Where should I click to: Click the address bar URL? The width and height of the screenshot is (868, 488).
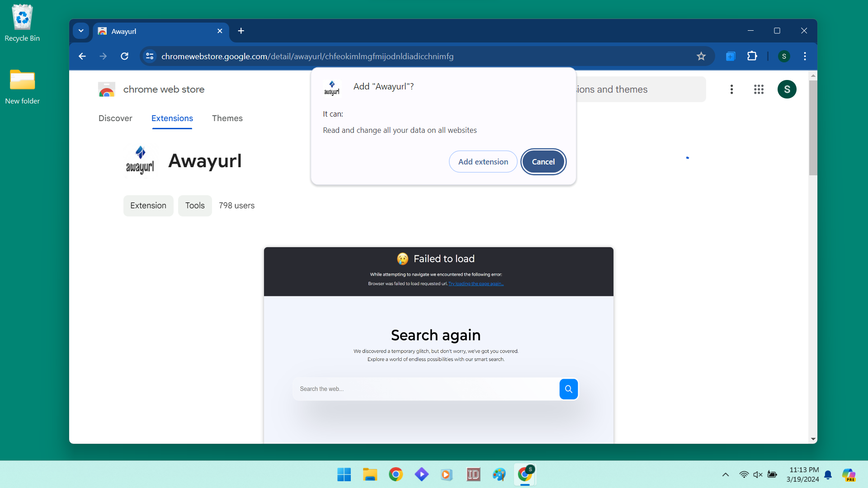pos(307,56)
